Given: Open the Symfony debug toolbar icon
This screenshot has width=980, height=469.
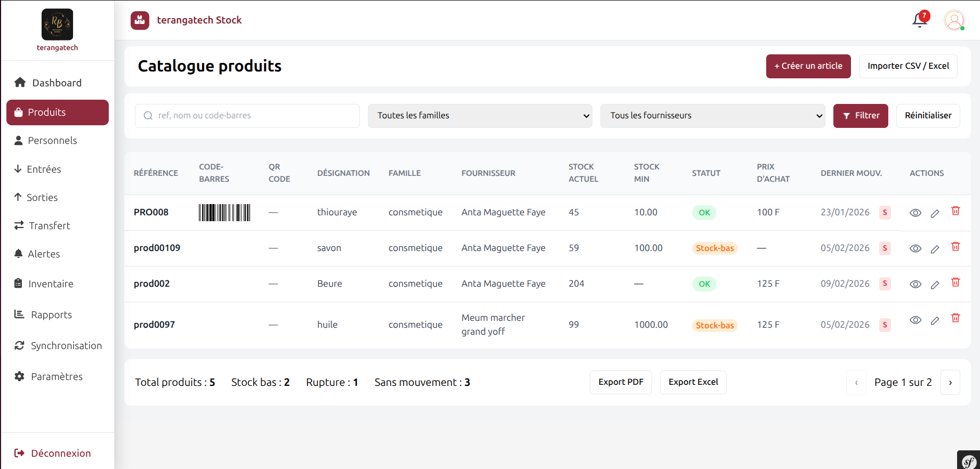Looking at the screenshot, I should tap(969, 461).
